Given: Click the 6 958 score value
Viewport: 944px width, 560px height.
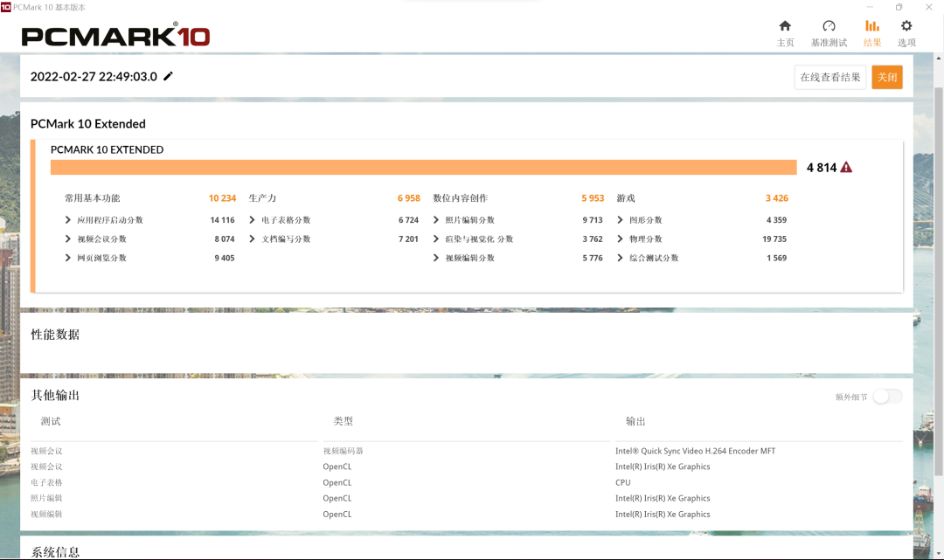Looking at the screenshot, I should click(409, 198).
